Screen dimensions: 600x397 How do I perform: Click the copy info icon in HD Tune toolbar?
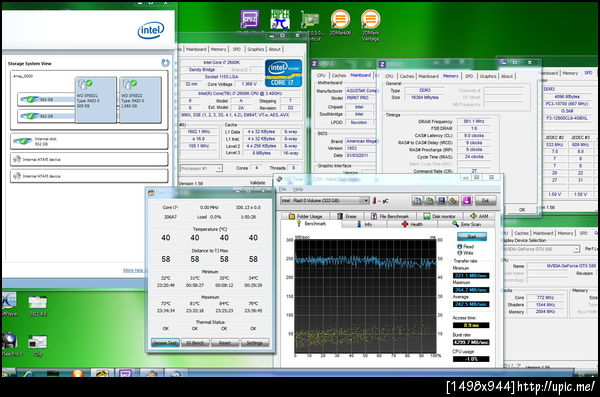[x=417, y=200]
